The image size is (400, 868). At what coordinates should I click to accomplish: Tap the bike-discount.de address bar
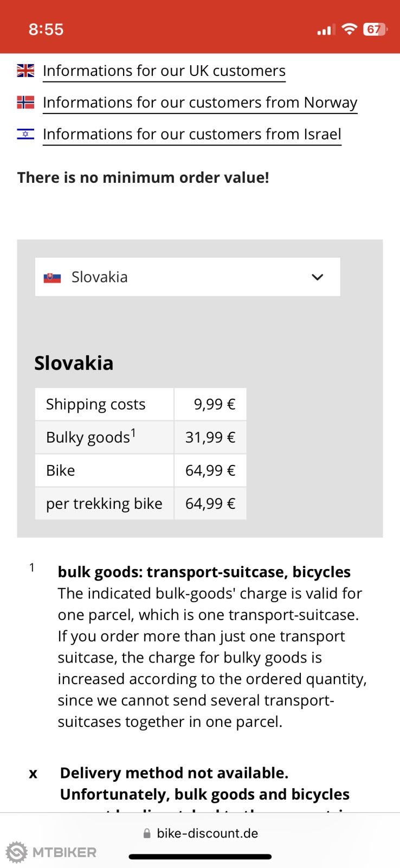(207, 833)
